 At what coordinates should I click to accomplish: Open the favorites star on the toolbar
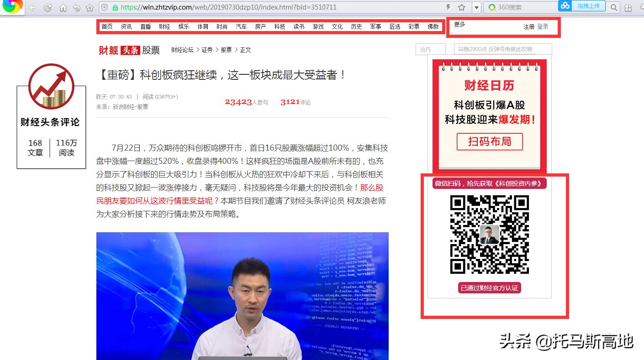coord(90,7)
